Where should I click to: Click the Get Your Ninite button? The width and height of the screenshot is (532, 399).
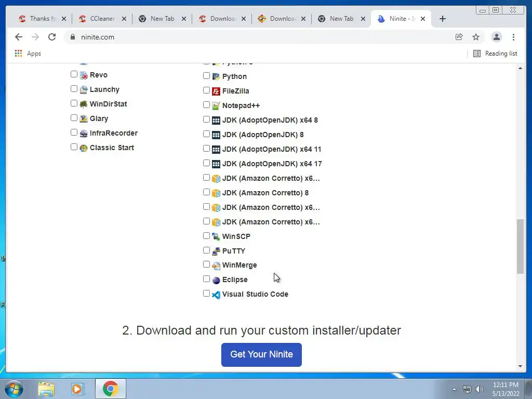(x=261, y=354)
